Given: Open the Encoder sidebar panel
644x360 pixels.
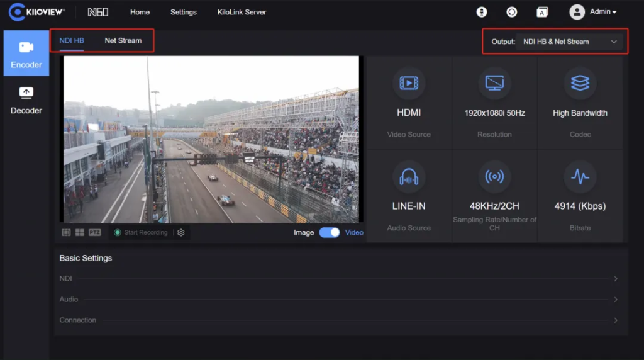Looking at the screenshot, I should [26, 53].
